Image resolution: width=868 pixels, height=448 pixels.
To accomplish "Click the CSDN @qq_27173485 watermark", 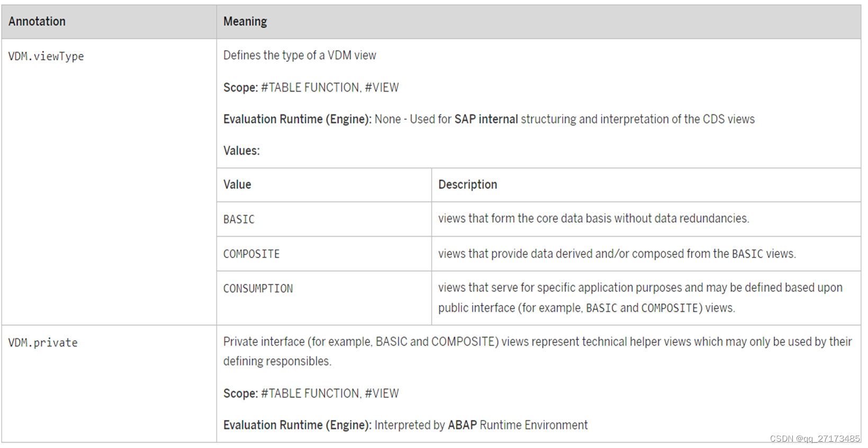I will tap(815, 438).
